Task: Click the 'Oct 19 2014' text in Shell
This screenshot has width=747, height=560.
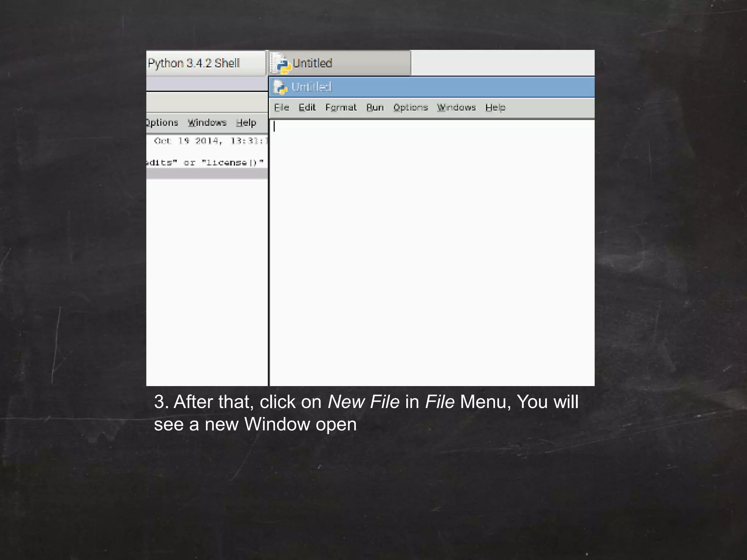Action: click(x=186, y=141)
